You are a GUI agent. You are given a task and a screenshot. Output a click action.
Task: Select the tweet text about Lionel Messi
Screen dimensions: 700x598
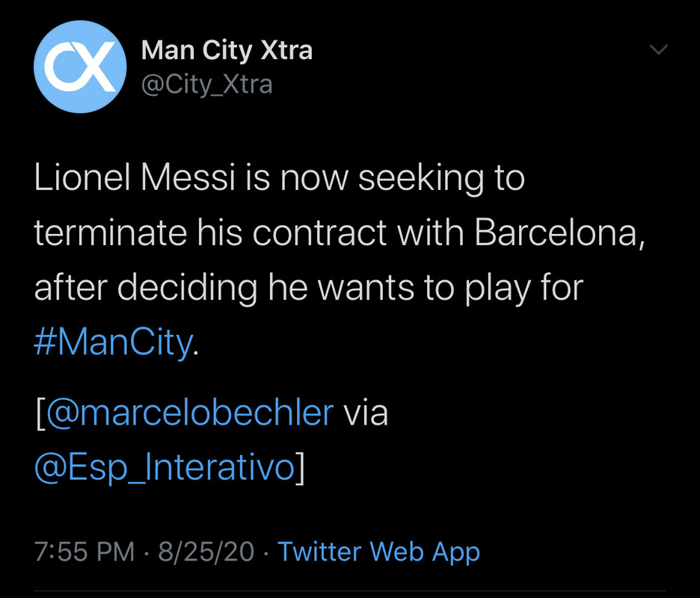click(340, 260)
